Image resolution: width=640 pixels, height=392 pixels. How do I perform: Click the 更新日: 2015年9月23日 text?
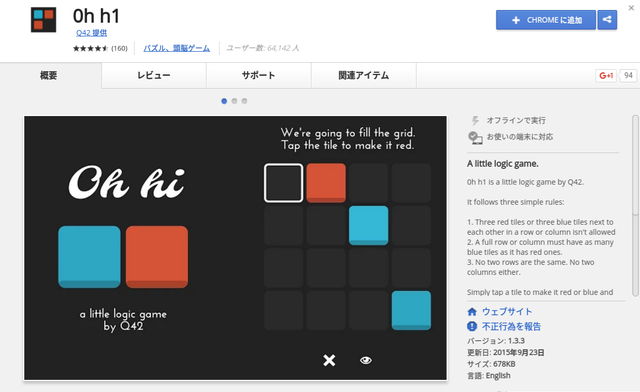506,352
